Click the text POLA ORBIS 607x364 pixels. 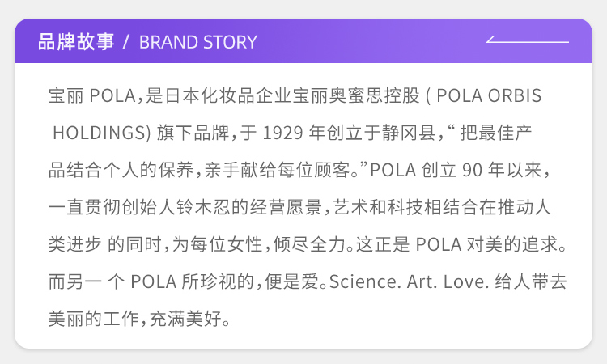489,95
